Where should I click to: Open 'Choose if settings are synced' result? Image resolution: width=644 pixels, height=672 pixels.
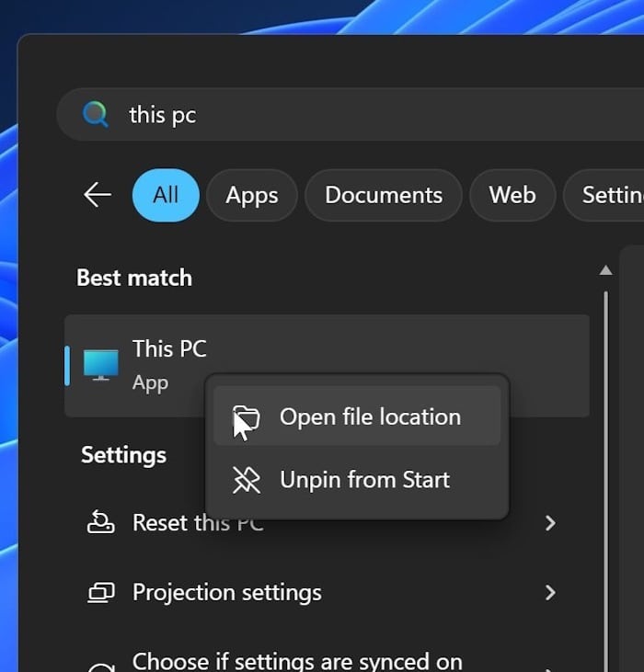pos(297,661)
